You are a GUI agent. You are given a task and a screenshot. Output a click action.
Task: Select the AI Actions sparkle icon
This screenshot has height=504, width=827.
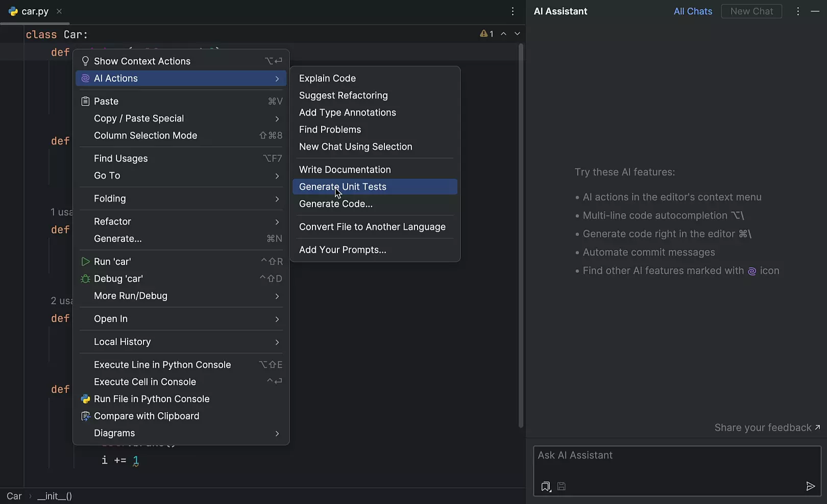point(85,78)
